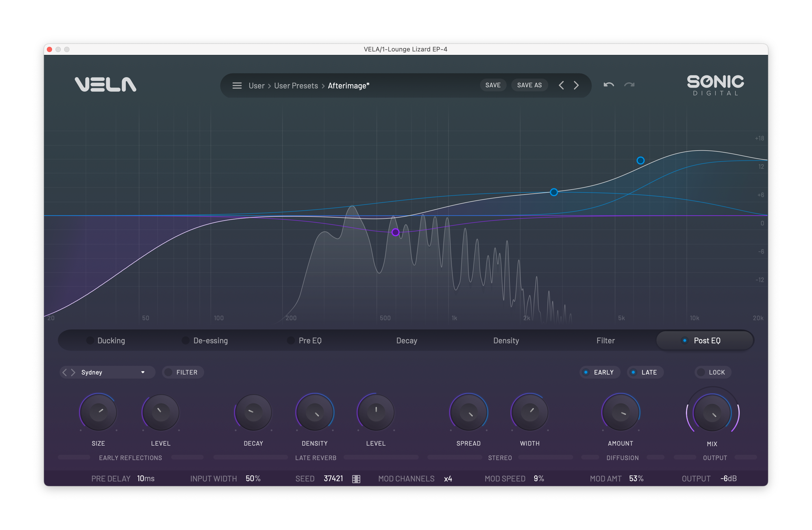
Task: Click the SAVE preset button
Action: (493, 85)
